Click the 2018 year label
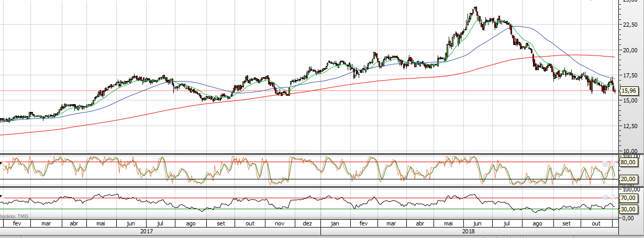The image size is (644, 238). [468, 231]
